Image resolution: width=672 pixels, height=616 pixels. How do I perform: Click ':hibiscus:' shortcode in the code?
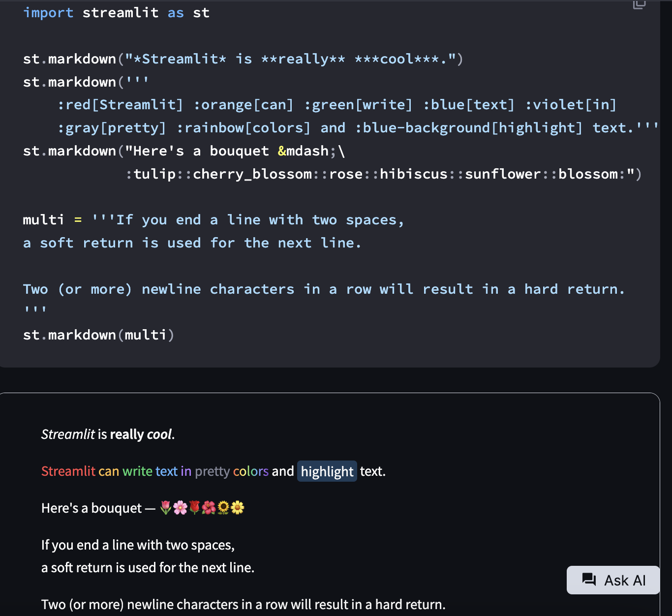pyautogui.click(x=414, y=174)
